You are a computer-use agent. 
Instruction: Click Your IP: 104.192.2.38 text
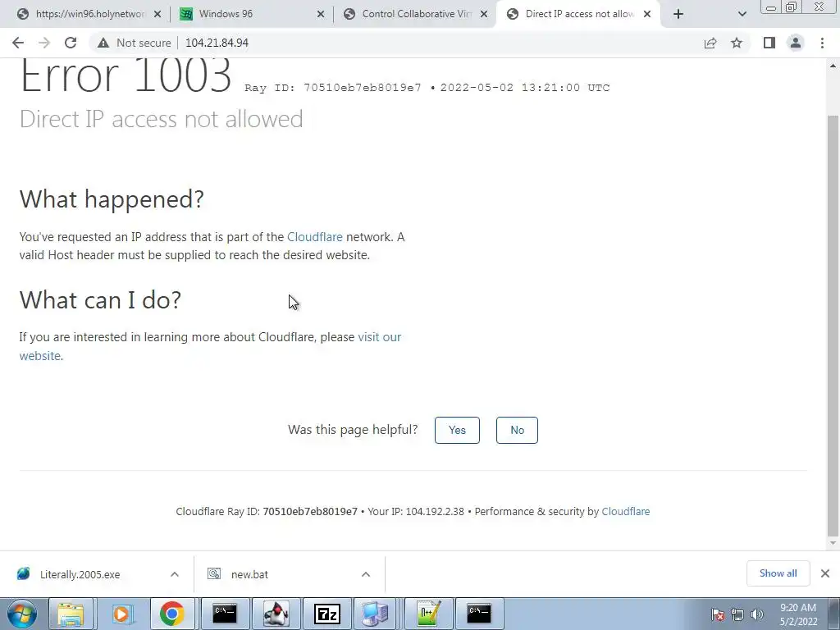[x=416, y=512]
